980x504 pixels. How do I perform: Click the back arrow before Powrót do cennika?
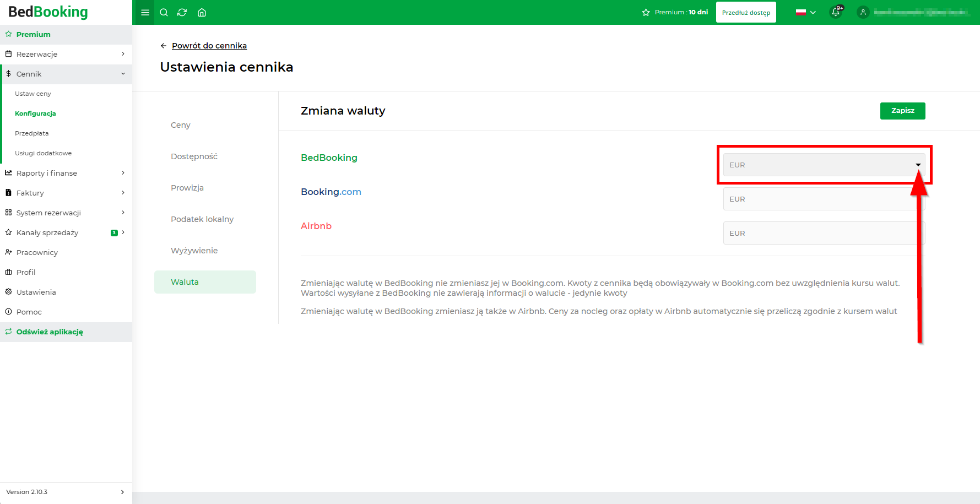(x=164, y=46)
